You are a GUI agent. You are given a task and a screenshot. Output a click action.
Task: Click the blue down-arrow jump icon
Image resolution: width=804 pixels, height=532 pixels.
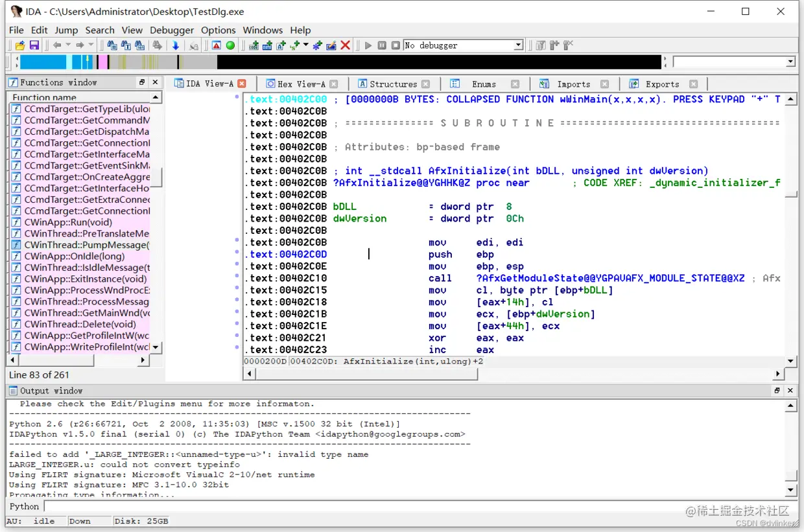point(175,45)
